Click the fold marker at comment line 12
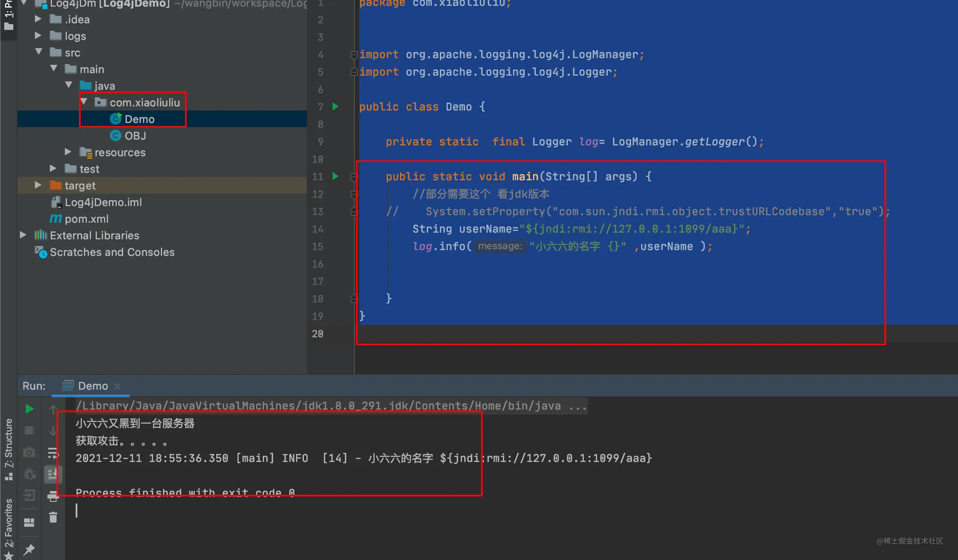The height and width of the screenshot is (560, 958). point(354,194)
